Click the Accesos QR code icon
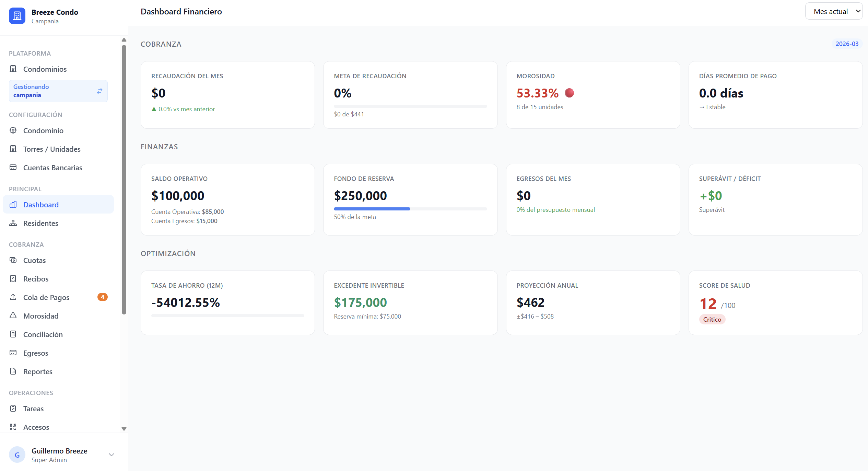The width and height of the screenshot is (868, 471). coord(13,427)
